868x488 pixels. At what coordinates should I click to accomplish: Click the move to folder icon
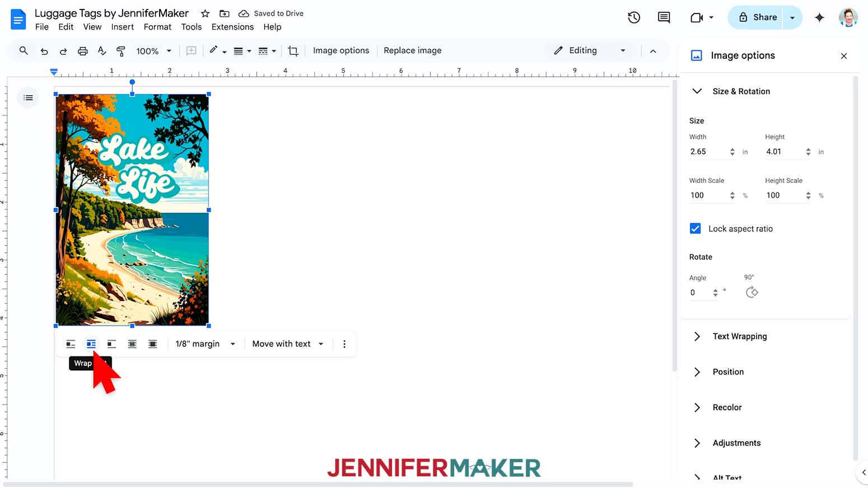point(224,13)
